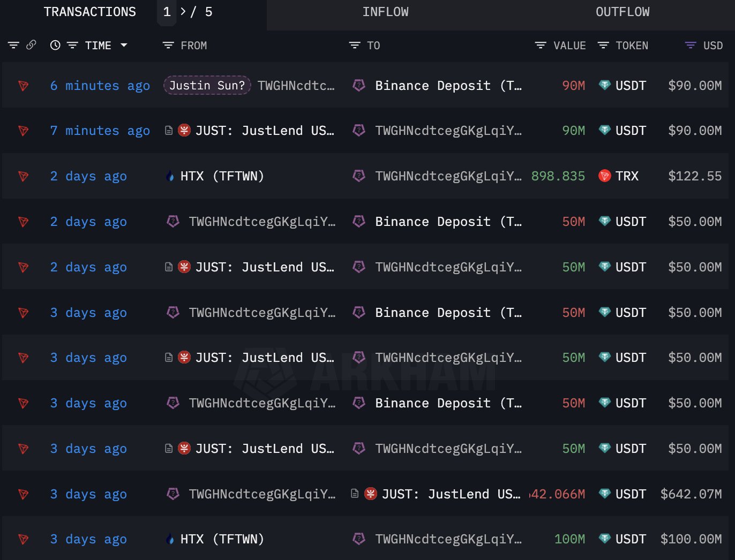Go to next page arrow beside page 1
The height and width of the screenshot is (560, 735).
[x=183, y=12]
